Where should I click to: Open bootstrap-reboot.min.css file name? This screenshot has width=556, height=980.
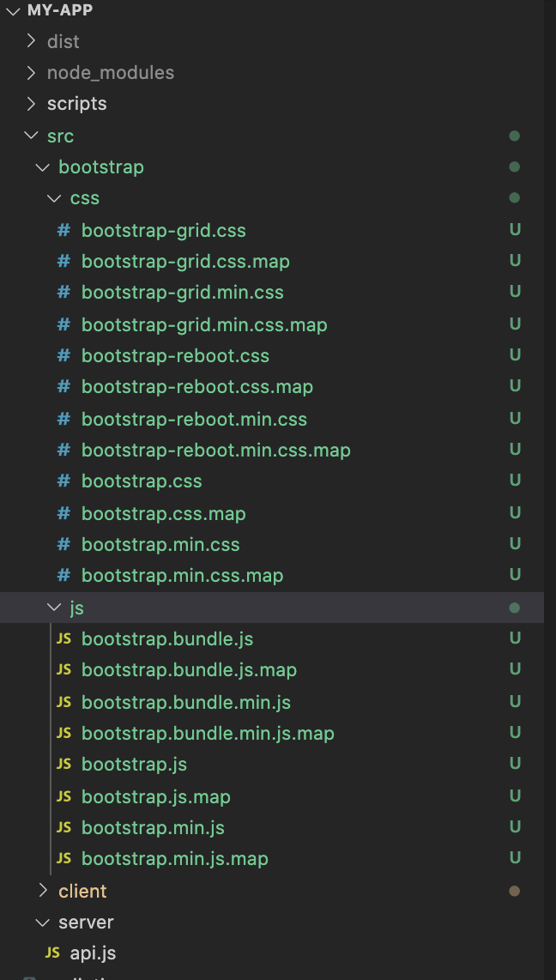tap(194, 419)
